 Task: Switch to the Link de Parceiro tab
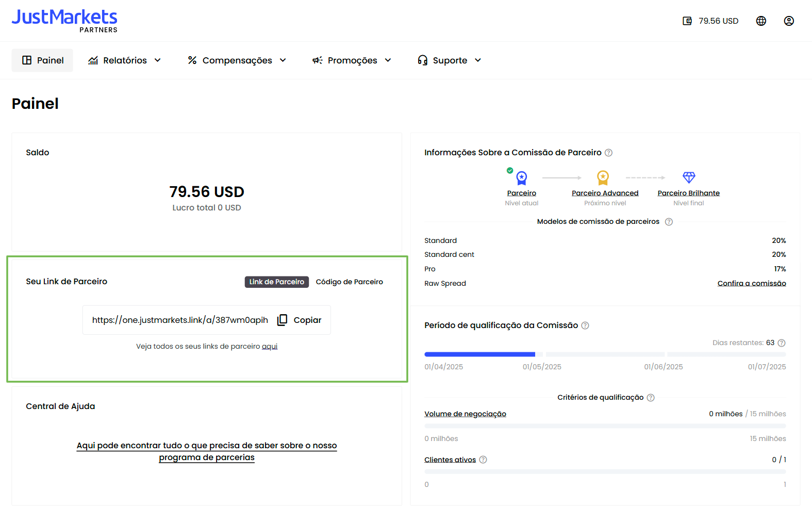tap(277, 282)
